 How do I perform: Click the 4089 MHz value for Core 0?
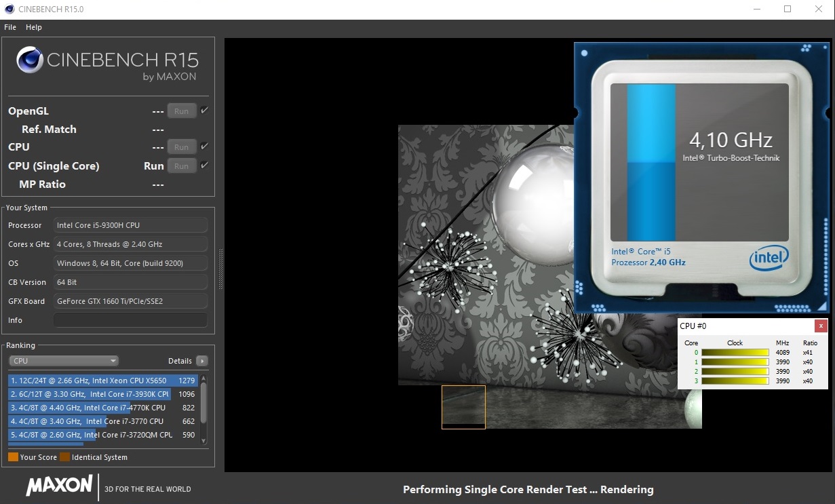(782, 353)
